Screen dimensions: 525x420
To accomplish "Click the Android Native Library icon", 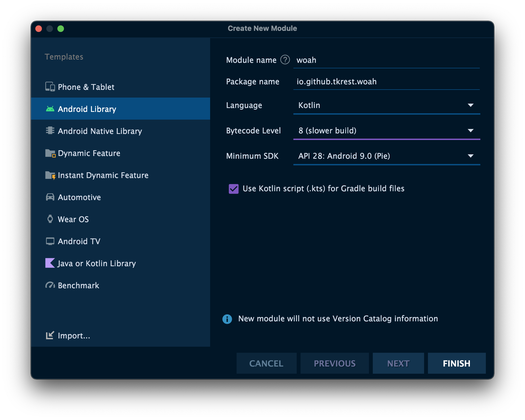I will click(x=50, y=130).
